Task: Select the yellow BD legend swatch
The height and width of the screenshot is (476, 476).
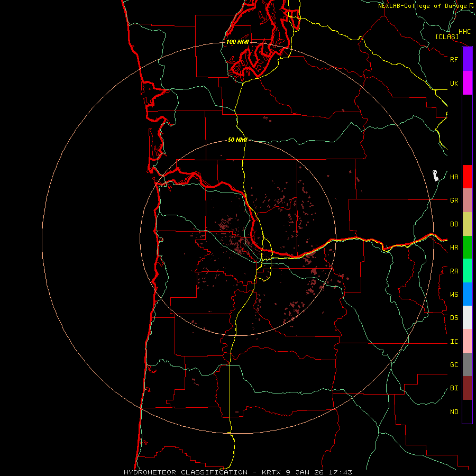Action: point(467,224)
